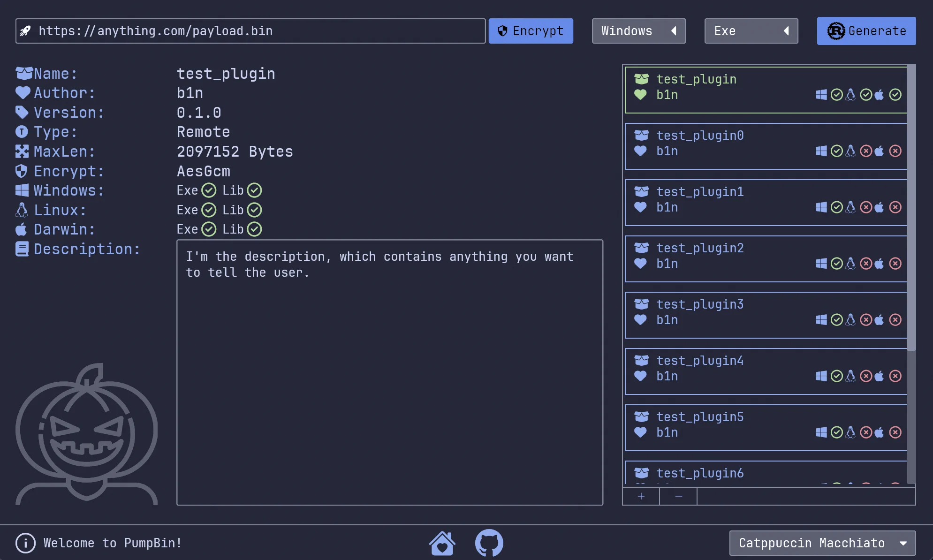Image resolution: width=933 pixels, height=560 pixels.
Task: Add a plugin with the plus button
Action: [x=641, y=496]
